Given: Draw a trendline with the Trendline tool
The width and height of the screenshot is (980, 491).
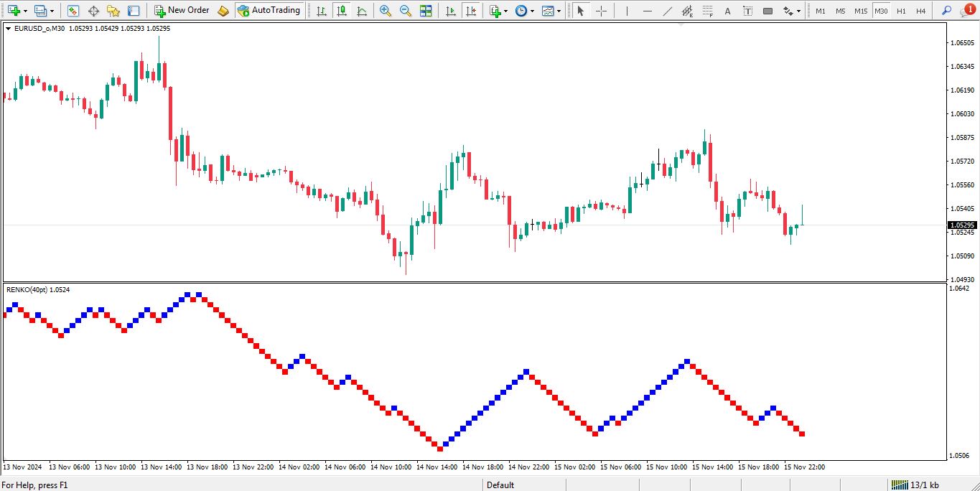Looking at the screenshot, I should (x=668, y=11).
